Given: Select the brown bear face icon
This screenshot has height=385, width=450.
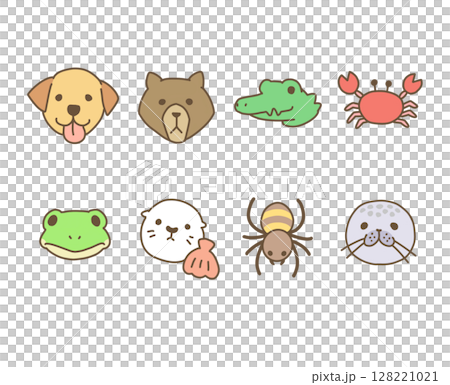Looking at the screenshot, I should pos(176,107).
